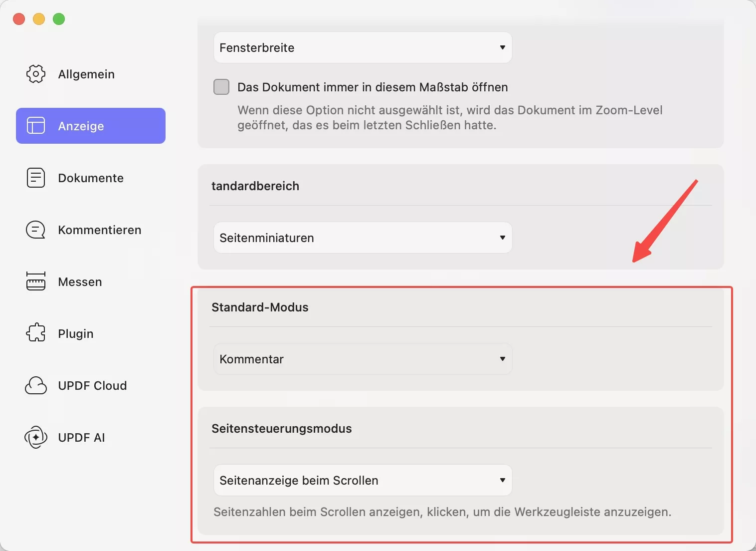Open the Fensterbreite zoom dropdown
Viewport: 756px width, 551px height.
tap(363, 47)
